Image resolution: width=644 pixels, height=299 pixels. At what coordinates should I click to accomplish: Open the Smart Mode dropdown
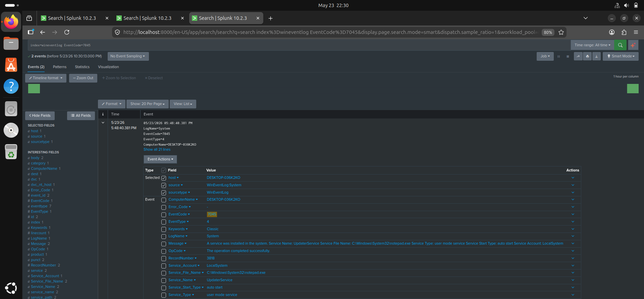click(621, 56)
